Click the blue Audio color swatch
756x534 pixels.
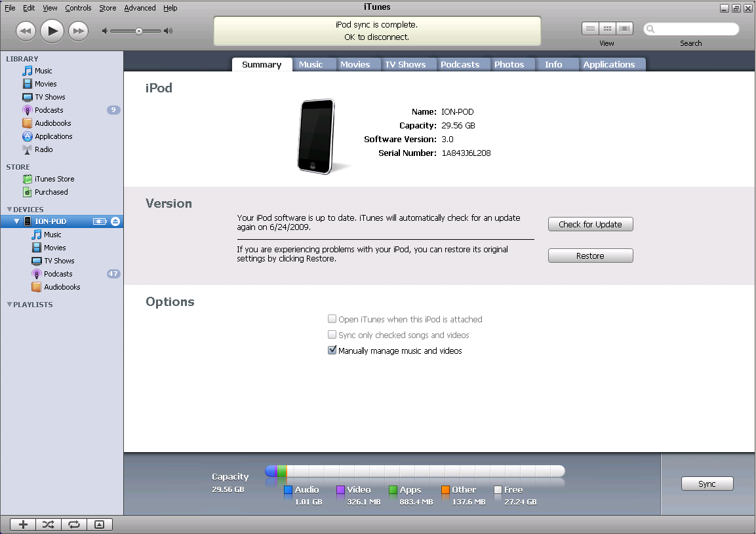288,489
